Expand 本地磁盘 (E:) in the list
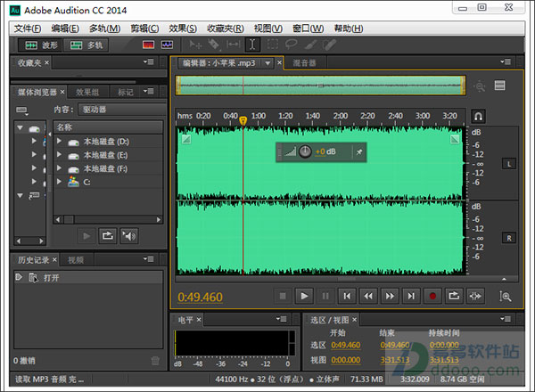This screenshot has height=392, width=535. point(59,154)
